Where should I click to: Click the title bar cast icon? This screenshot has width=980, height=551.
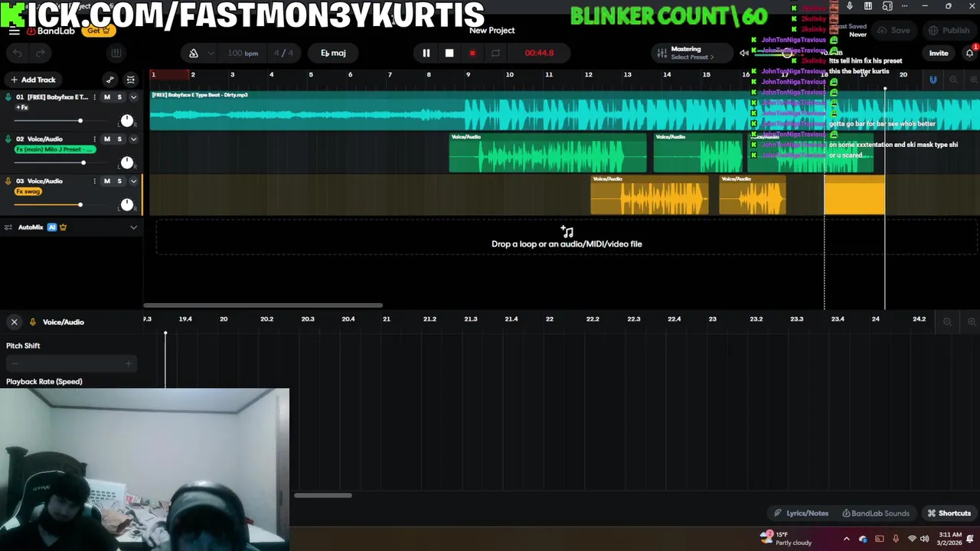(887, 6)
